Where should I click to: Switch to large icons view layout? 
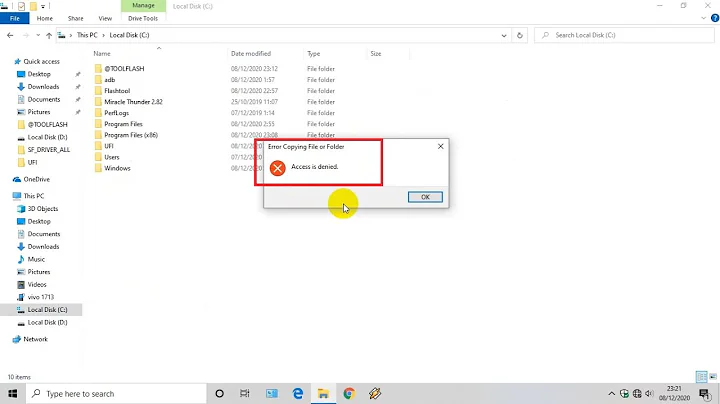point(713,377)
